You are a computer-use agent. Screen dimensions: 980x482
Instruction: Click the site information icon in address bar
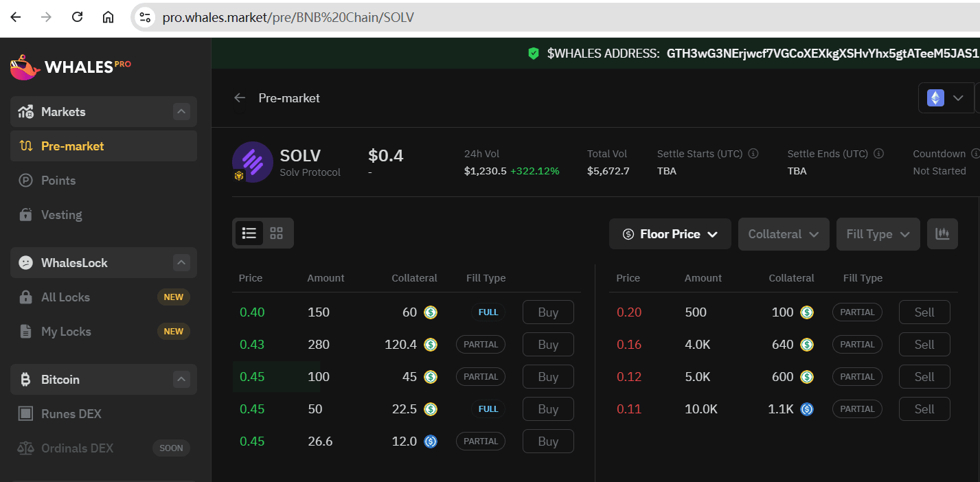[x=145, y=17]
